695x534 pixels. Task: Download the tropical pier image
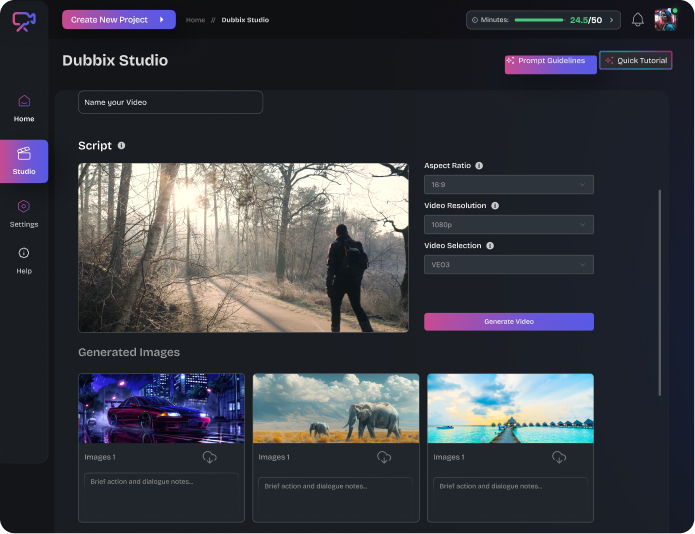559,457
